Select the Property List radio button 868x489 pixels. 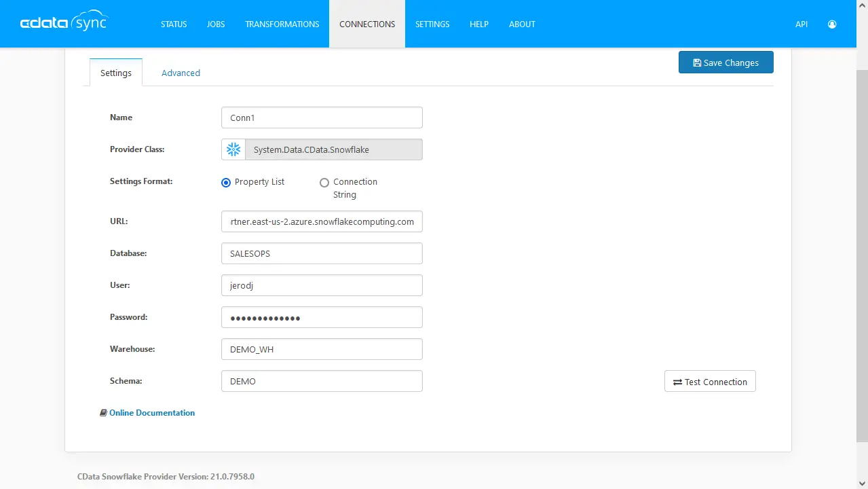pyautogui.click(x=225, y=183)
